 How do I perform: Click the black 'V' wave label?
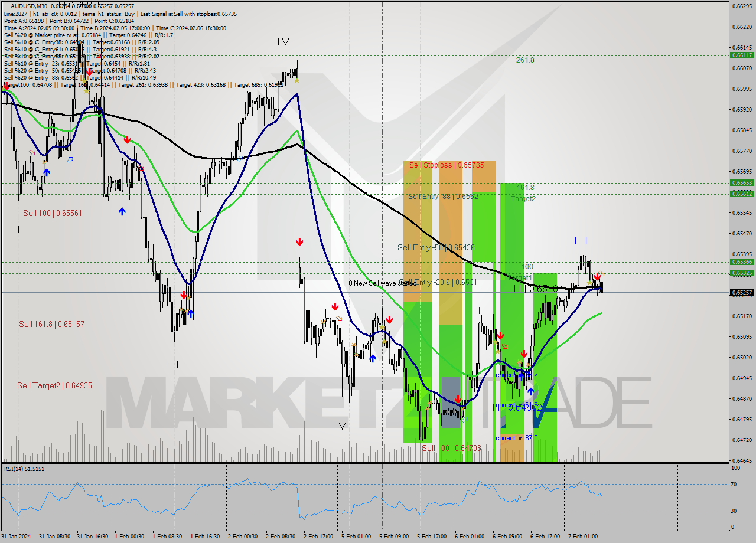(342, 426)
